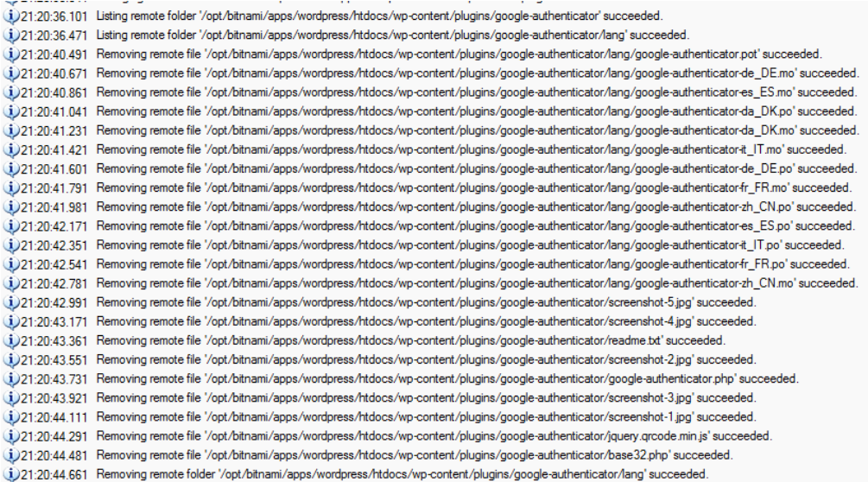868x482 pixels.
Task: Select the screenshot-3.jpg removal log entry
Action: [x=380, y=398]
